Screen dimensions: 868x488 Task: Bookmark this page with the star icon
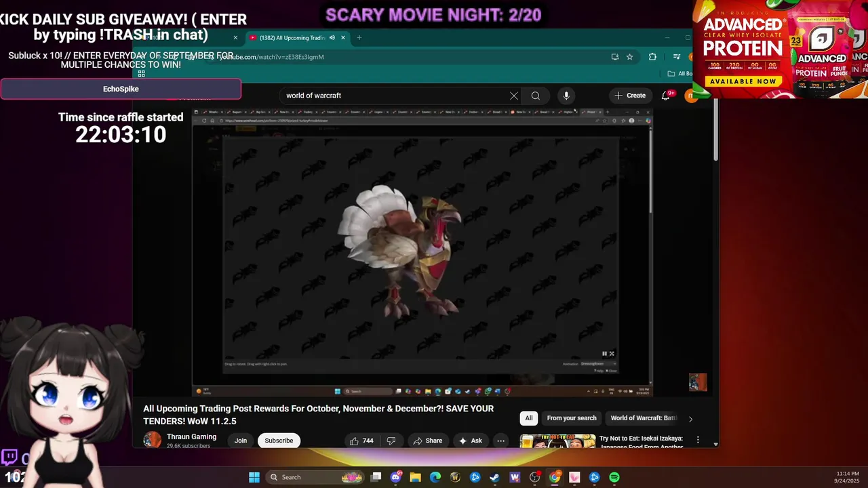(x=629, y=57)
